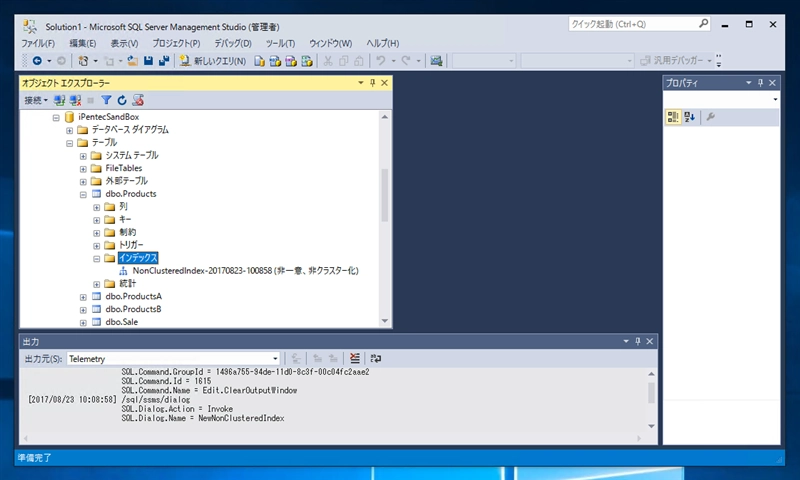Expand the 制約 folder
The height and width of the screenshot is (480, 800).
(x=96, y=233)
